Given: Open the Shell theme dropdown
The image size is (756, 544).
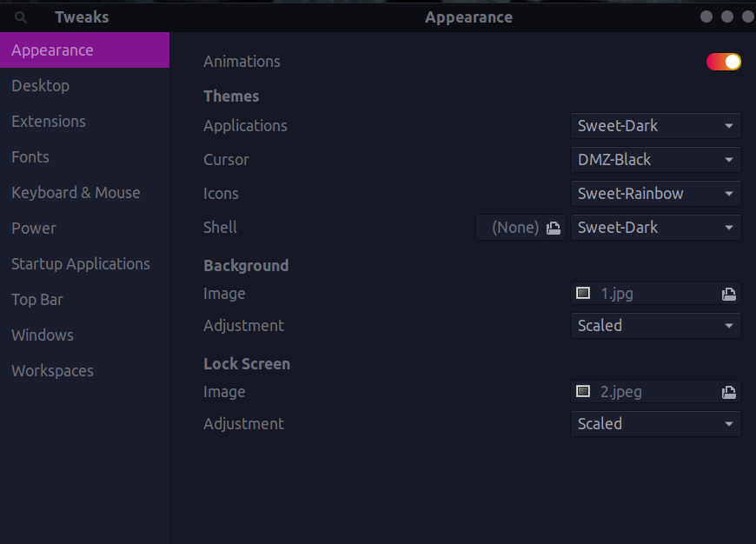Looking at the screenshot, I should (x=655, y=227).
